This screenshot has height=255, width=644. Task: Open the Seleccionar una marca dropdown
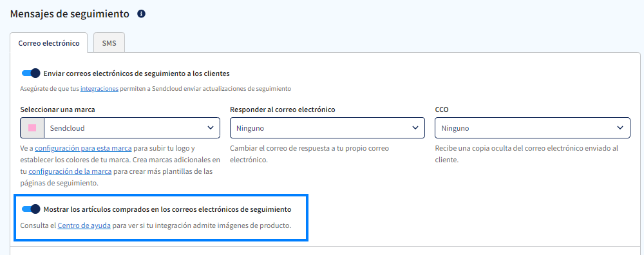pos(120,128)
